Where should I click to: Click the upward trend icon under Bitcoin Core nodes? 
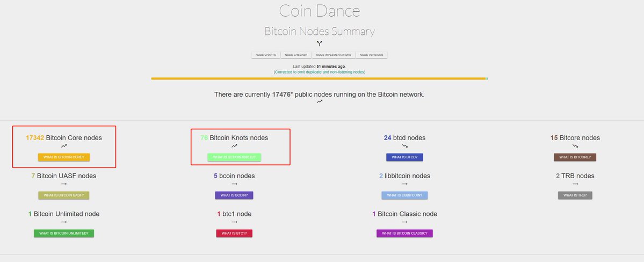coord(64,145)
